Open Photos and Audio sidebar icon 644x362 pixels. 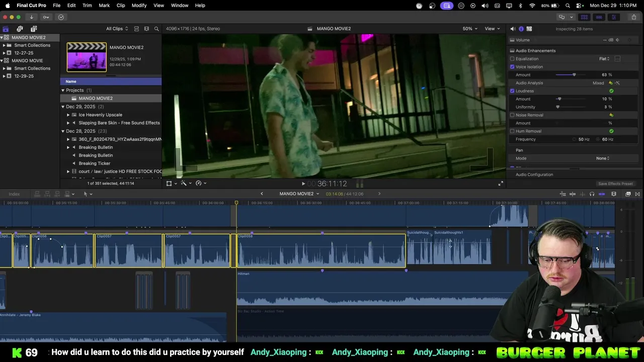20,29
